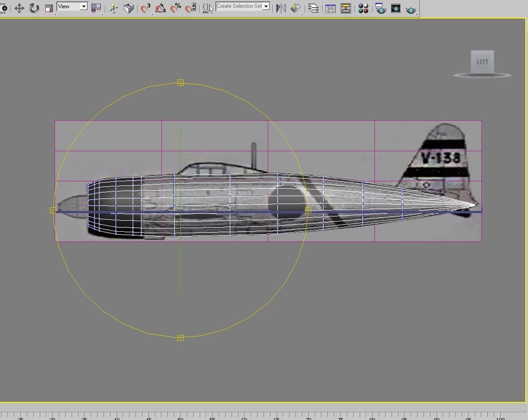Open the Layer Manager
Screen dimensions: 528x420
point(314,8)
